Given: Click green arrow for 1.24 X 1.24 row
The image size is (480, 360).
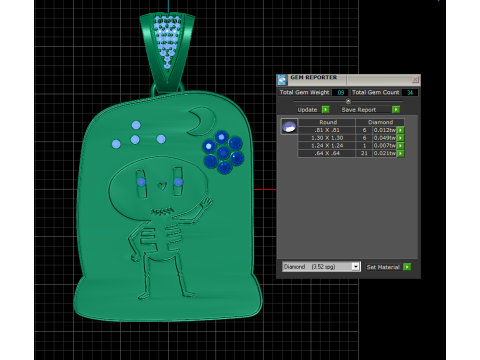Looking at the screenshot, I should (401, 145).
